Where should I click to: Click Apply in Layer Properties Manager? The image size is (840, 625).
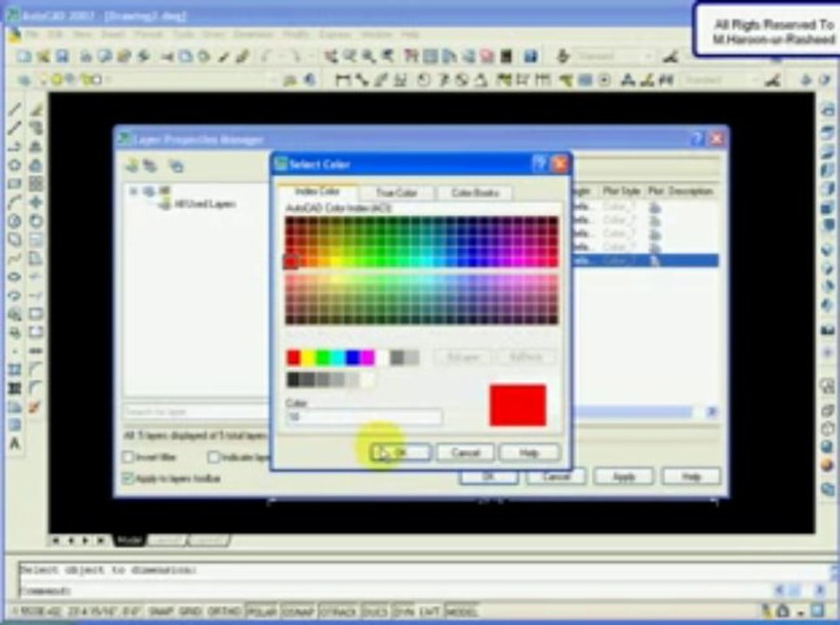(x=624, y=476)
